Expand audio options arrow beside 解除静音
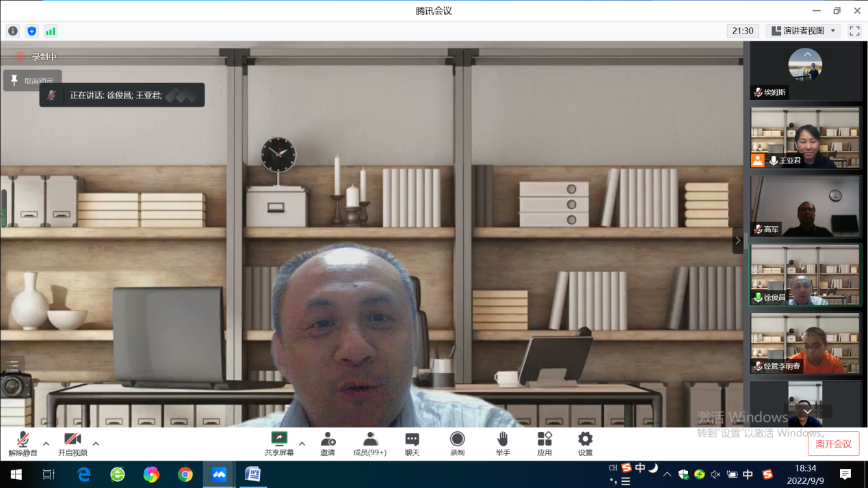 point(46,444)
